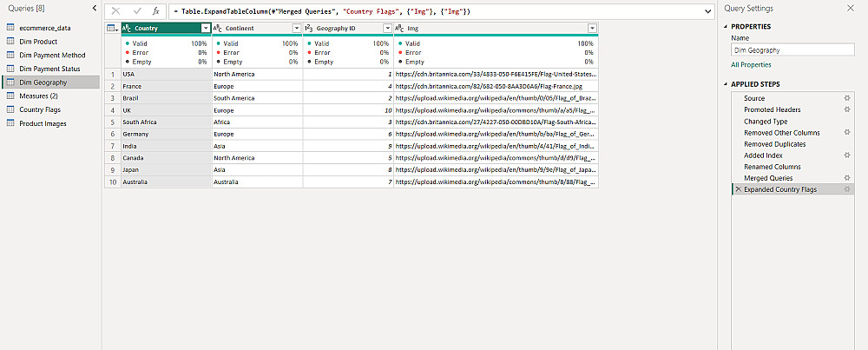Select the Country Flags query
The width and height of the screenshot is (868, 350).
(38, 109)
